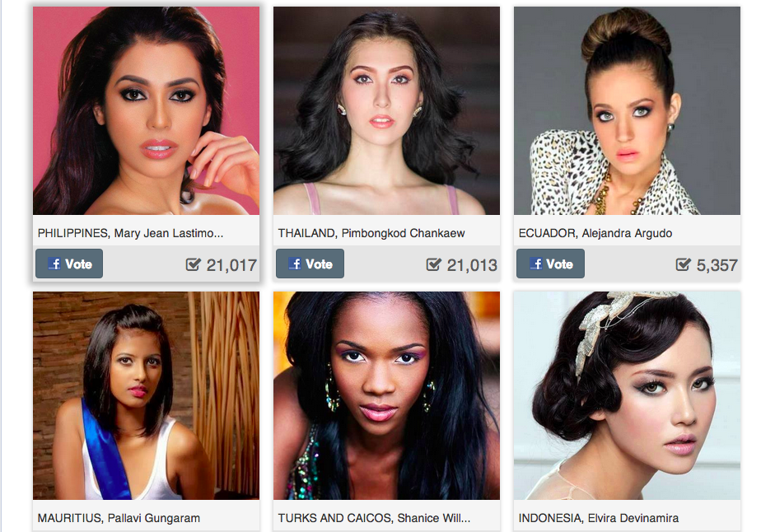Click the Vote button for Ecuador contestant
The height and width of the screenshot is (532, 761).
[x=550, y=264]
